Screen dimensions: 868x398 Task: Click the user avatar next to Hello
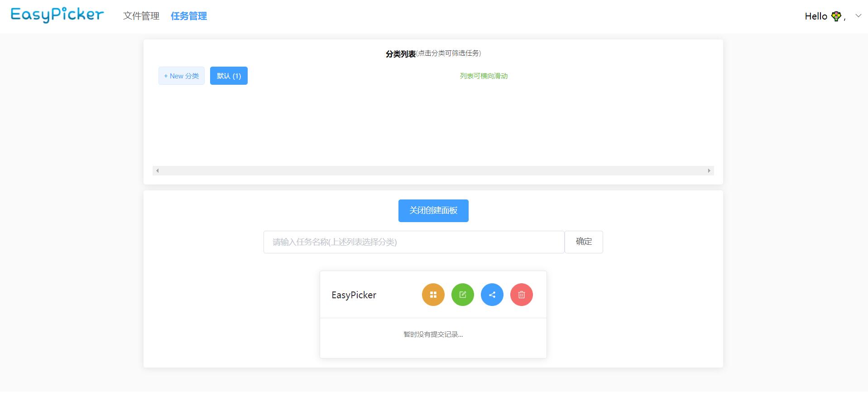point(836,16)
